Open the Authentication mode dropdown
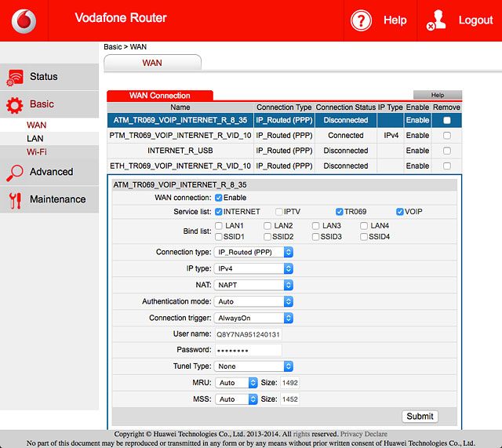This screenshot has height=448, width=502. tap(253, 301)
